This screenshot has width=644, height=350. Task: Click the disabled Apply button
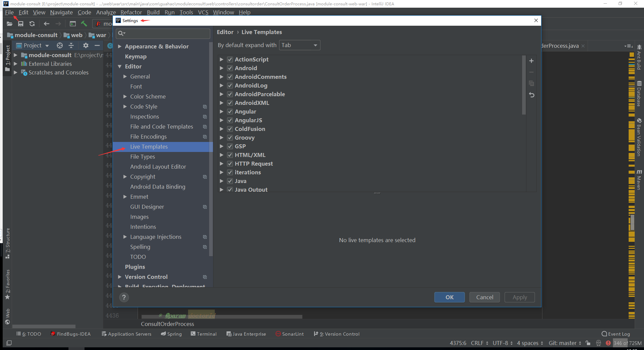pyautogui.click(x=520, y=297)
